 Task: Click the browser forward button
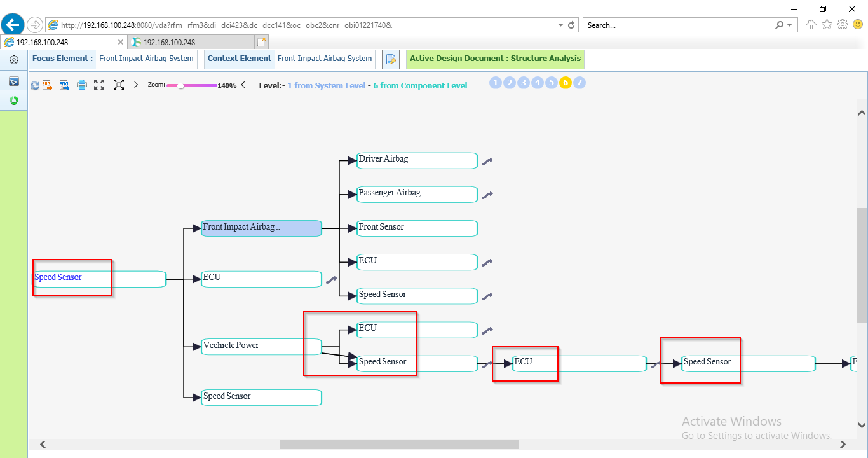35,25
